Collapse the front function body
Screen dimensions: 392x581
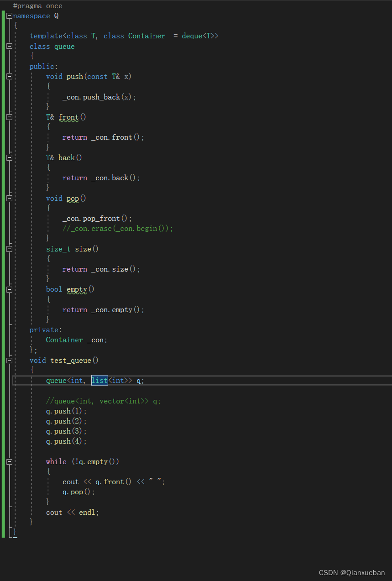pyautogui.click(x=9, y=117)
